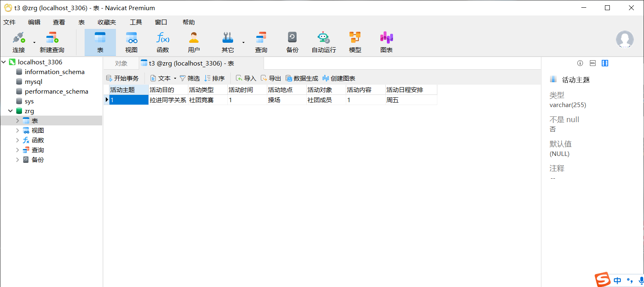Click the 文本 text view button
Image resolution: width=644 pixels, height=287 pixels.
160,78
